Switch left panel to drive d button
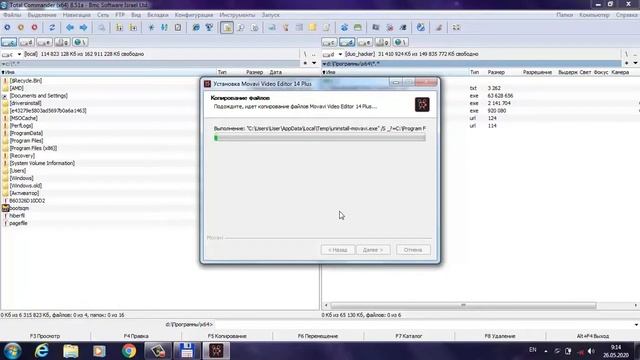 [x=27, y=42]
